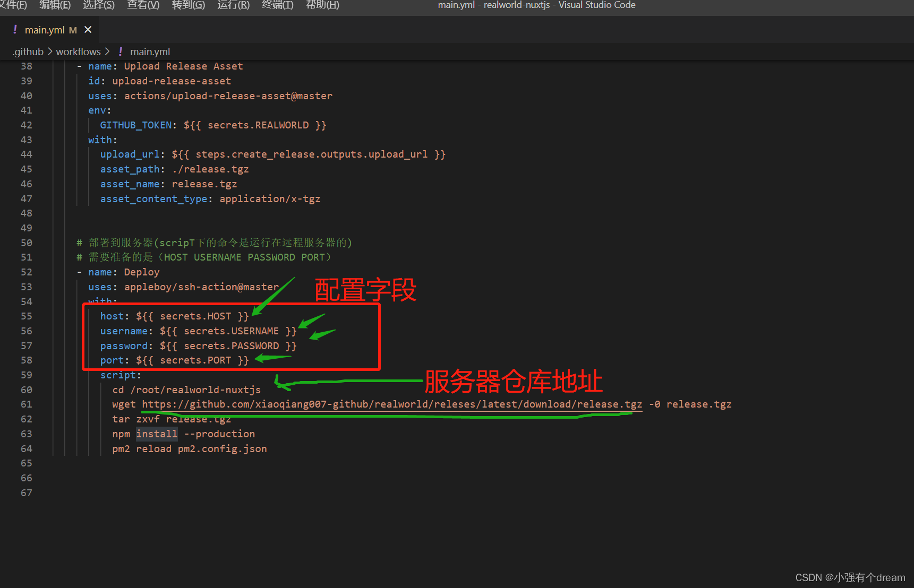This screenshot has width=914, height=588.
Task: Click 'pm2 reload pm2.config.json' command
Action: (x=190, y=449)
